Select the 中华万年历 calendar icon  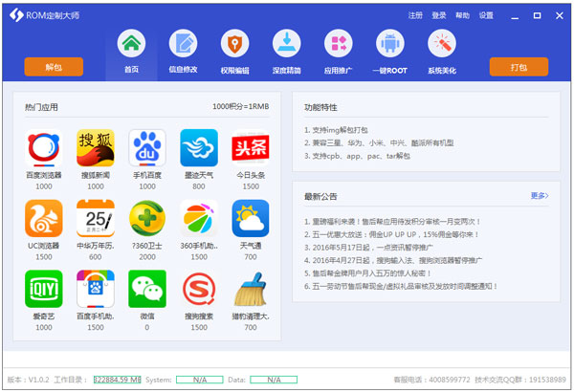[x=95, y=218]
